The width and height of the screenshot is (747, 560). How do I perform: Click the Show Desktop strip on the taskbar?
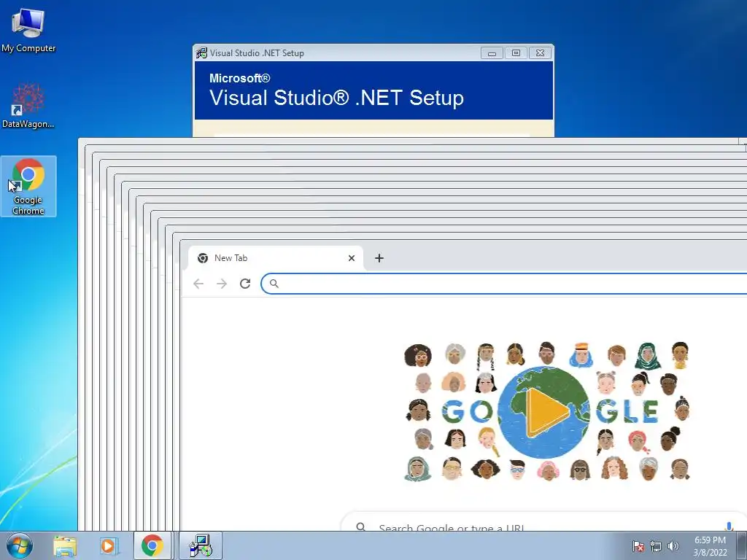(742, 545)
